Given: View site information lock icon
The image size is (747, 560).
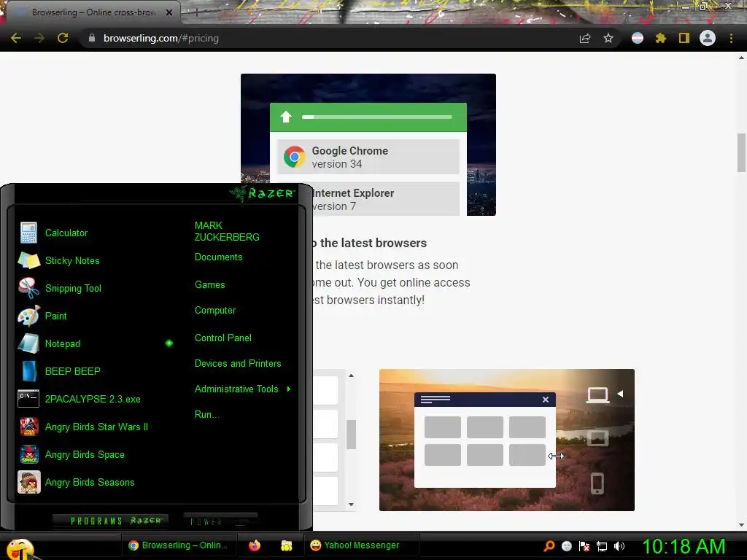Looking at the screenshot, I should [x=91, y=38].
